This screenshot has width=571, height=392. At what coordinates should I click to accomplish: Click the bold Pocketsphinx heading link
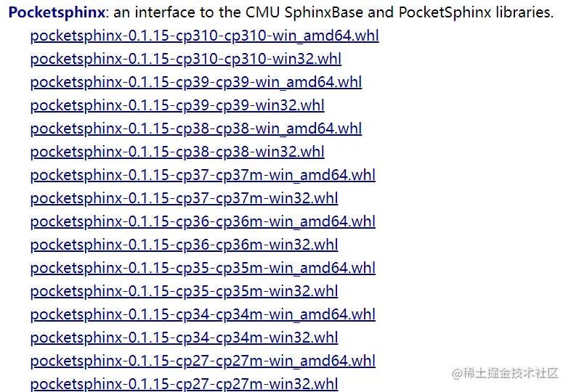point(56,12)
